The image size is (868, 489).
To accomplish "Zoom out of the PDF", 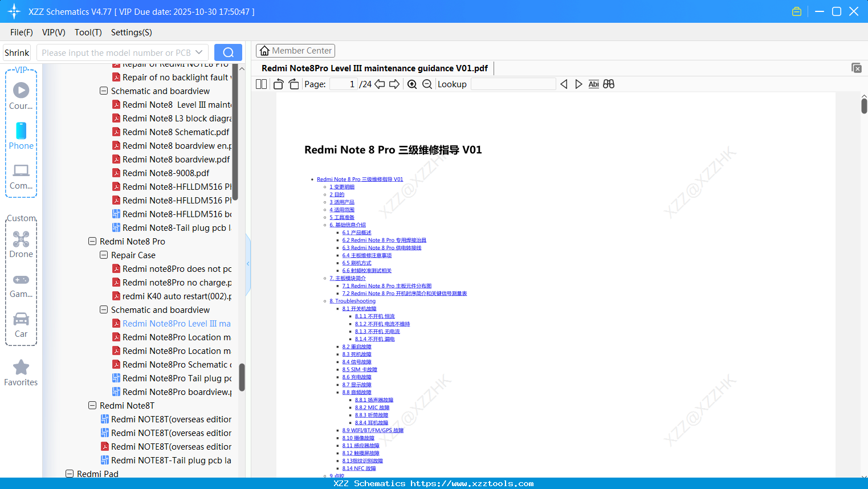I will [427, 84].
